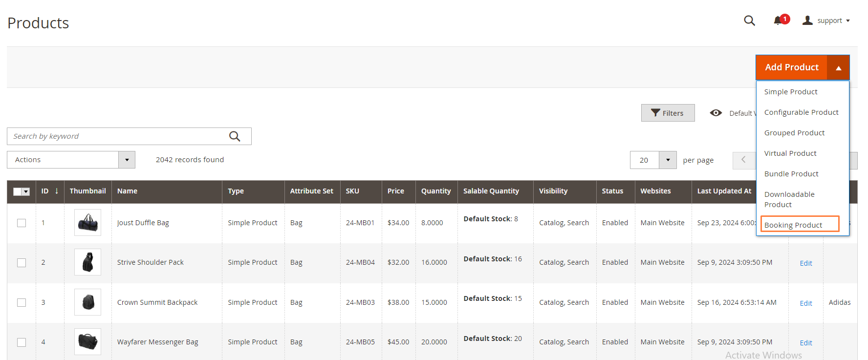This screenshot has width=868, height=360.
Task: Edit the Crown Summit Backpack product
Action: 805,303
